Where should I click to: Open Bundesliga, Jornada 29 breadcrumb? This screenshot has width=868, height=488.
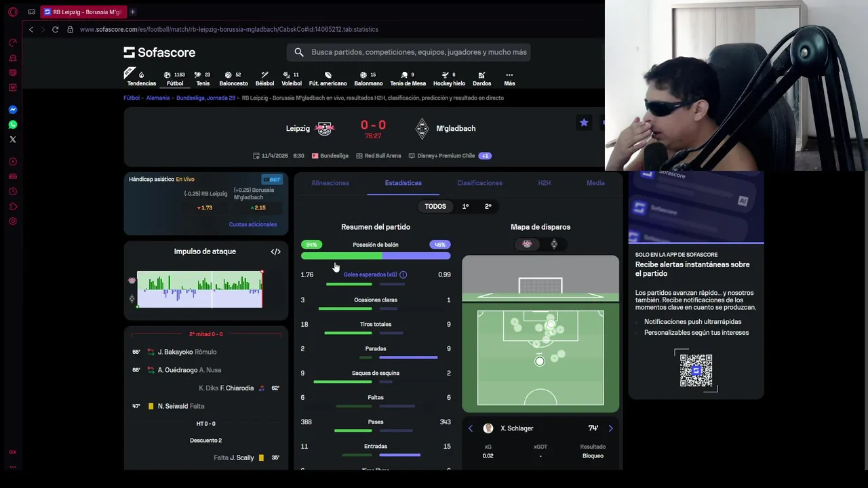coord(205,98)
